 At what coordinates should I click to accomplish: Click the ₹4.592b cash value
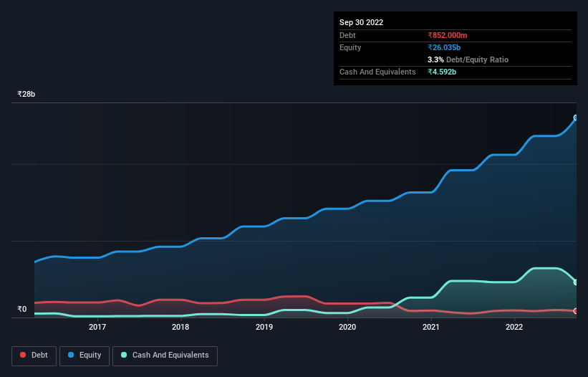click(442, 72)
